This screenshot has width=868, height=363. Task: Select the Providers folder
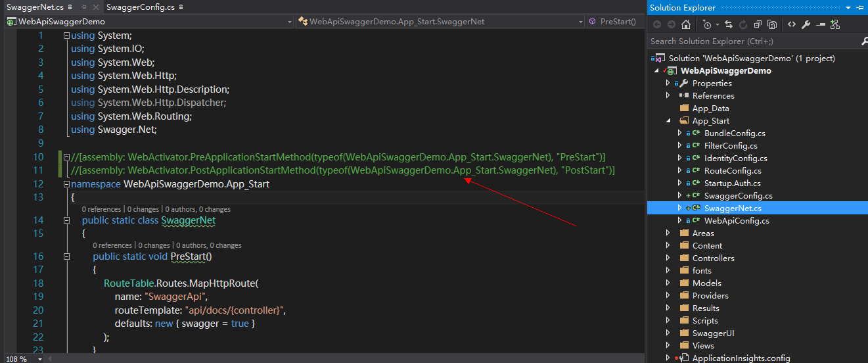point(710,295)
